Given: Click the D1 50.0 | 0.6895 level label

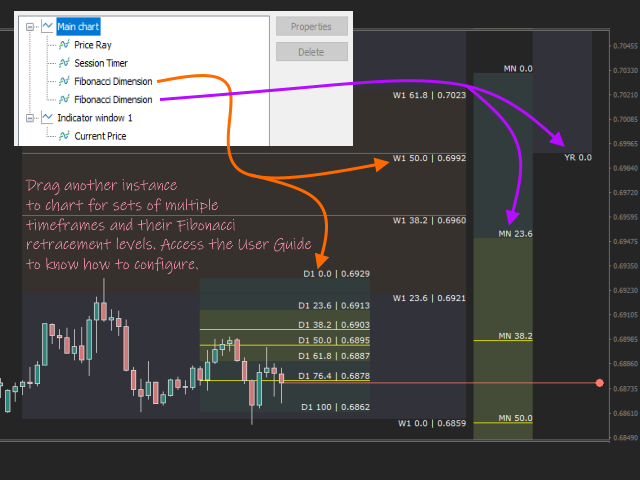Looking at the screenshot, I should coord(334,340).
